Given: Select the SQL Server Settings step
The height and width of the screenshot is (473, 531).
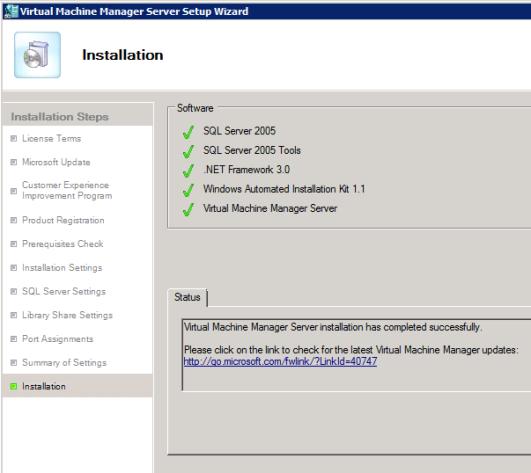Looking at the screenshot, I should click(64, 291).
